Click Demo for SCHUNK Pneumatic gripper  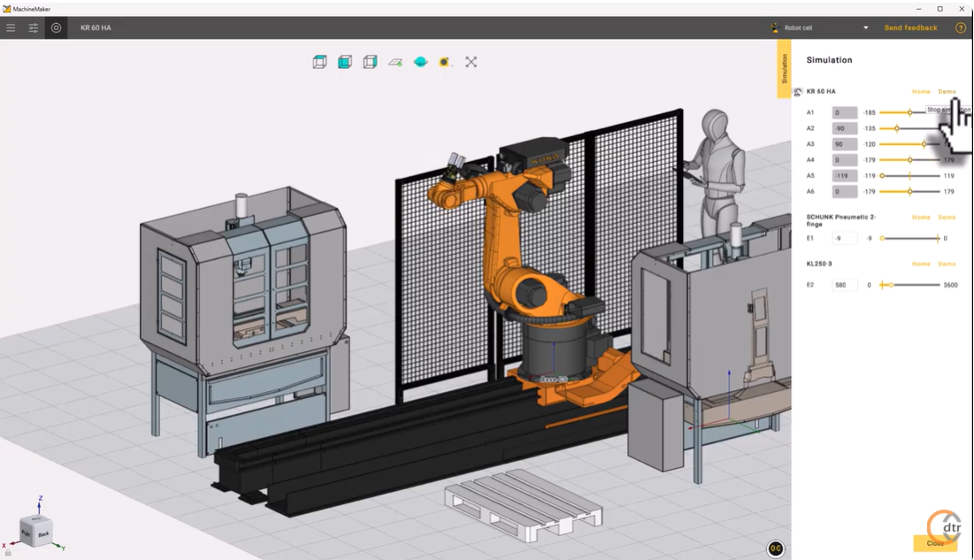[947, 218]
